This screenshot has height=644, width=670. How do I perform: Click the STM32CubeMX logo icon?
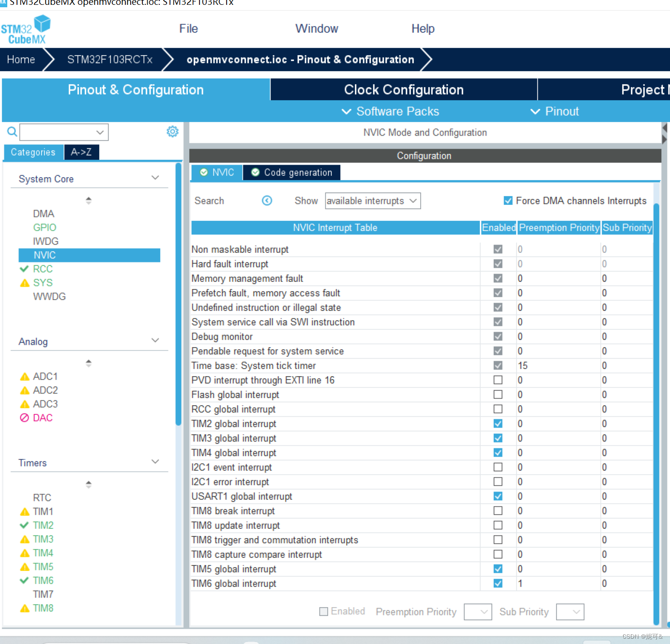click(x=26, y=30)
